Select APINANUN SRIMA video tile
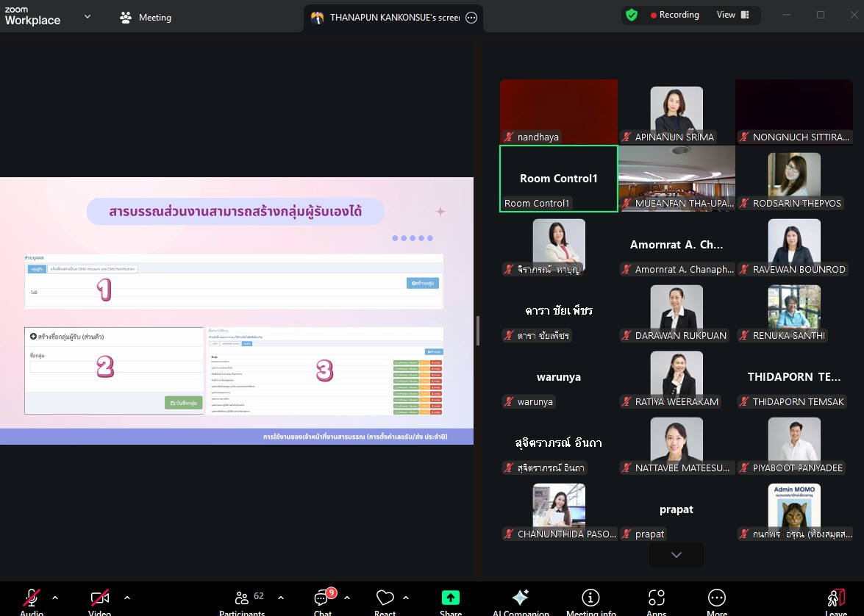The image size is (864, 616). point(676,112)
